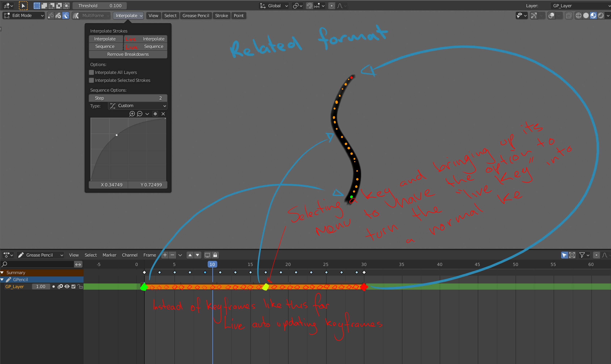This screenshot has width=611, height=364.
Task: Toggle X-Ray view icon
Action: pyautogui.click(x=569, y=16)
